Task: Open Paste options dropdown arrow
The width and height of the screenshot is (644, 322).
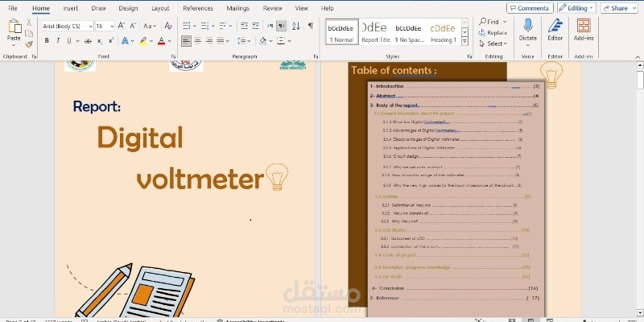Action: coord(14,45)
